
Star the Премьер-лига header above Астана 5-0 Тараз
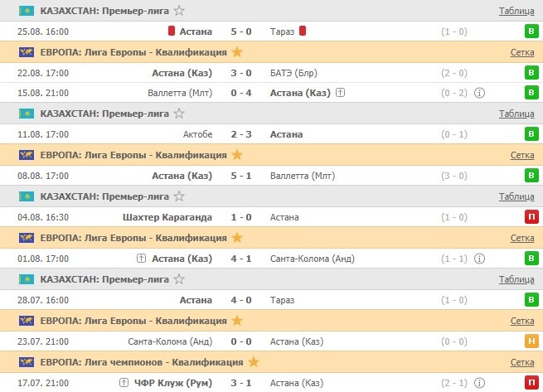(180, 11)
